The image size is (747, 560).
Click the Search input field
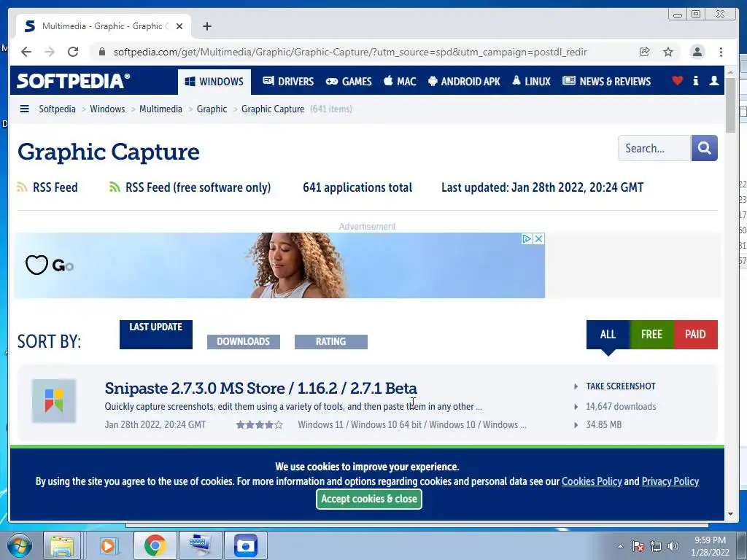click(x=654, y=148)
